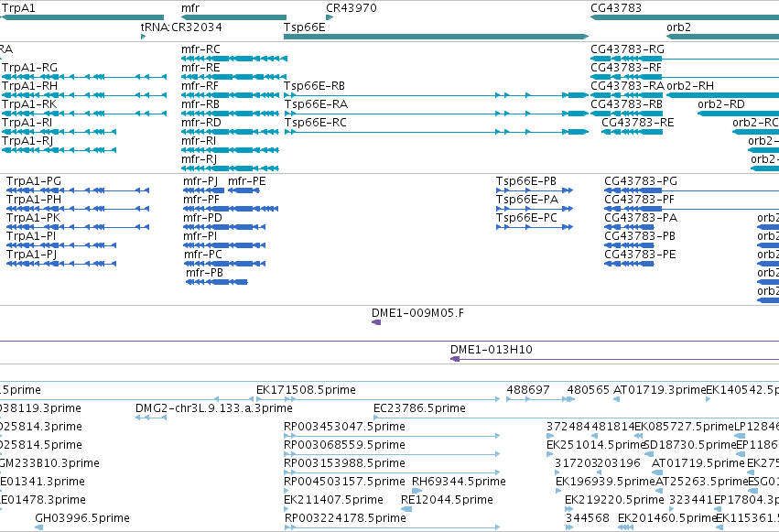The width and height of the screenshot is (779, 532).
Task: Click the TrpA1-PG protein label
Action: 34,180
